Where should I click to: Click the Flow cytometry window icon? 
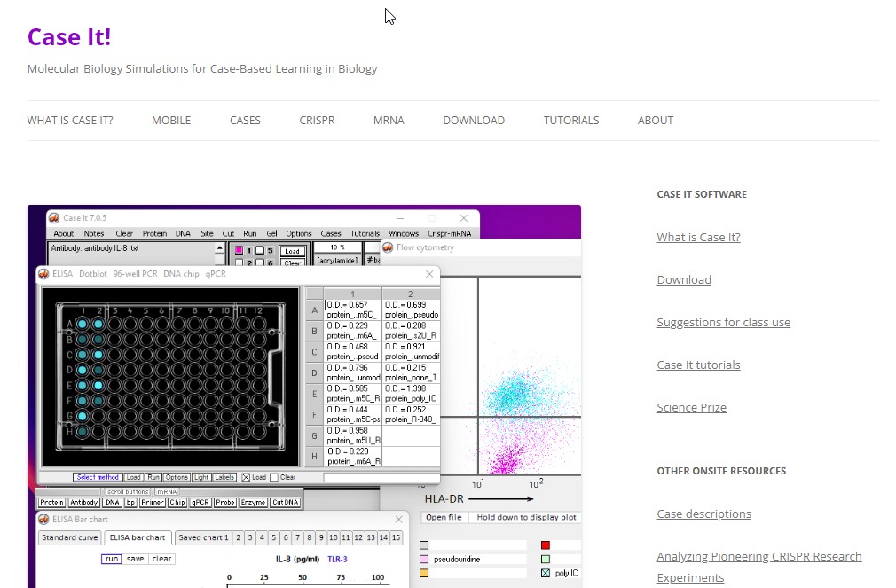point(388,247)
